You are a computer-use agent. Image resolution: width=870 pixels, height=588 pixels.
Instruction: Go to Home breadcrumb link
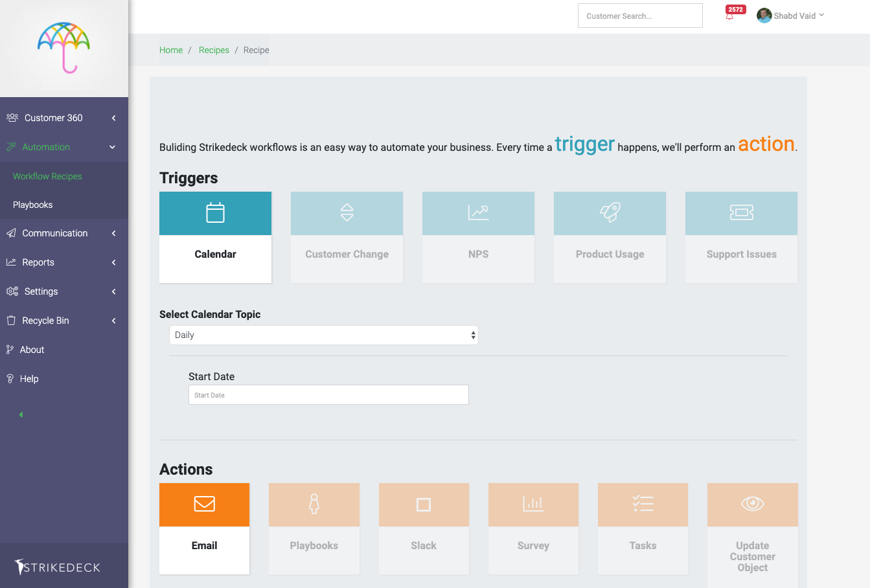click(171, 50)
